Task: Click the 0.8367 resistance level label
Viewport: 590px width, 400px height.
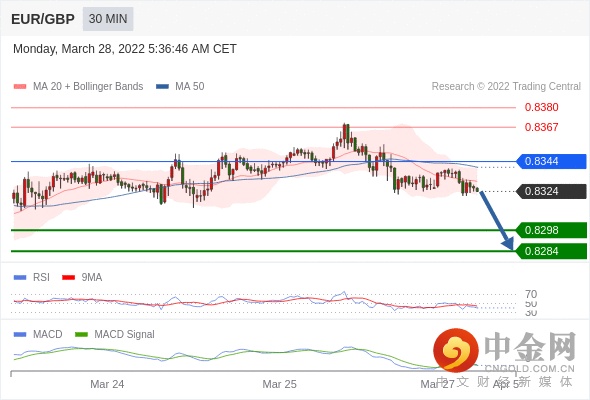Action: [541, 127]
